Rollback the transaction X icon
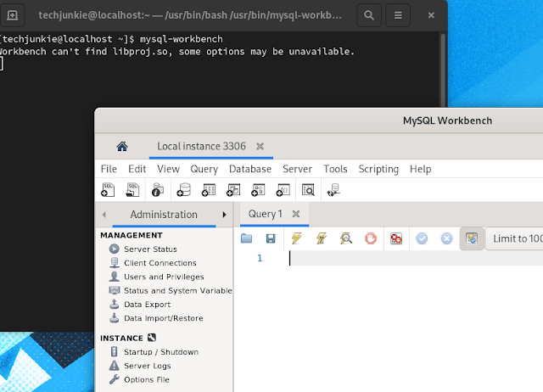 pos(447,238)
